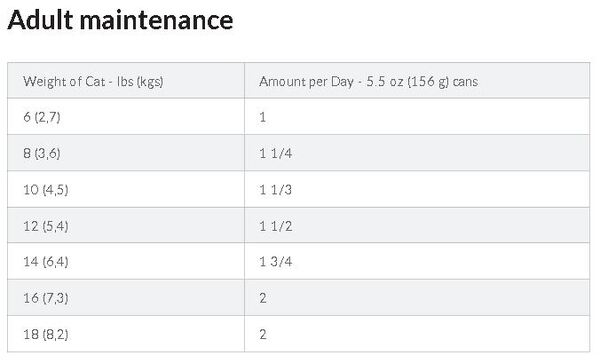The image size is (600, 363).
Task: Select the Weight of Cat column header
Action: coord(126,81)
